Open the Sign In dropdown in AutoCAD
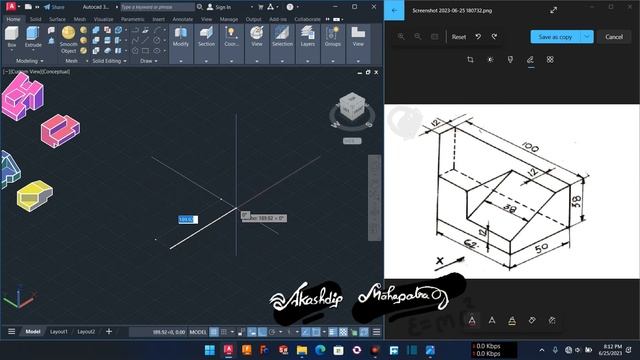Image resolution: width=640 pixels, height=360 pixels. pos(251,7)
